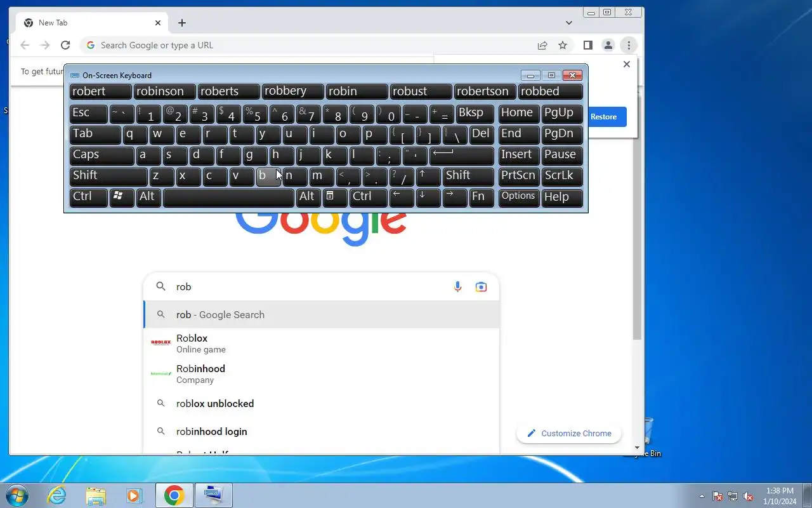Toggle right Shift key on keyboard

(x=468, y=176)
